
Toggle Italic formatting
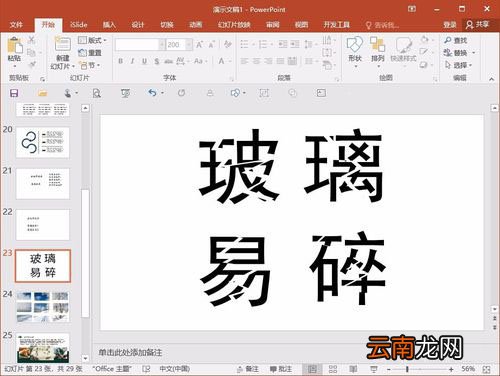pyautogui.click(x=132, y=61)
